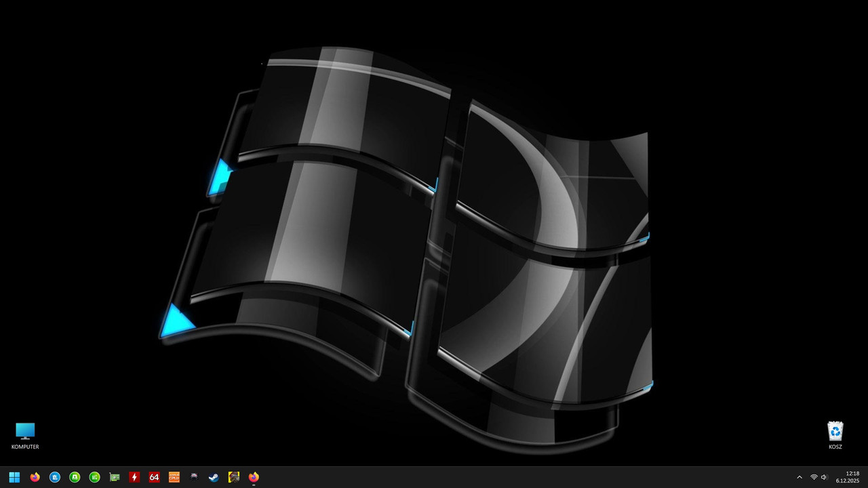Image resolution: width=868 pixels, height=488 pixels.
Task: Open the volume speaker control
Action: (825, 477)
